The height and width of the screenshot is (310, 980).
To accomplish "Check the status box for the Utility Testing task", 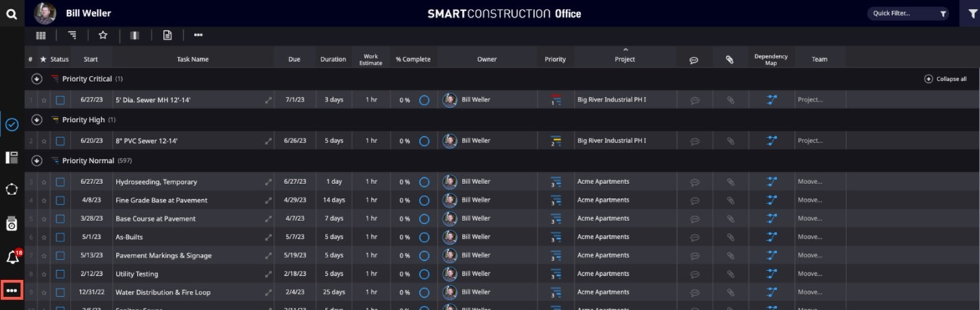I will coord(60,274).
